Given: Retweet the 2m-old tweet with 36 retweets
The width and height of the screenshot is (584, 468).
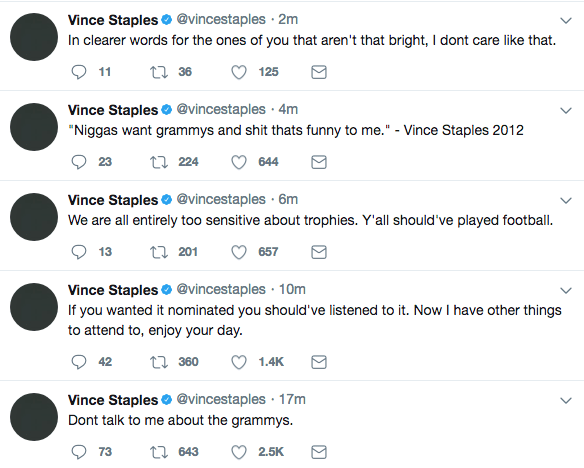Looking at the screenshot, I should (159, 72).
